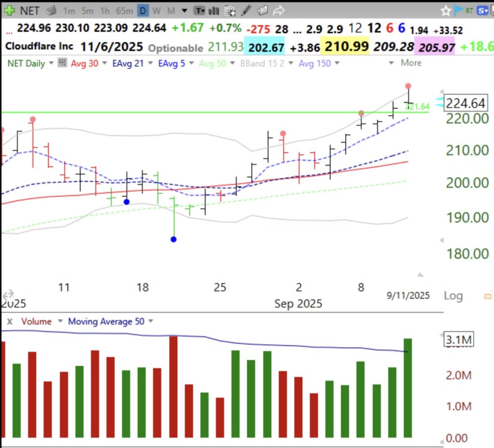Expand the Moving Average 50 dropdown
The height and width of the screenshot is (448, 494).
pyautogui.click(x=151, y=321)
